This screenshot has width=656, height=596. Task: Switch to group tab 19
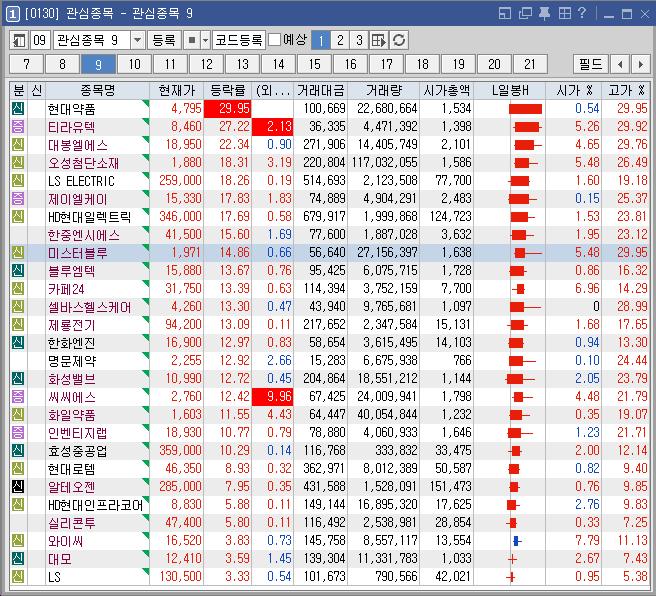[x=458, y=64]
